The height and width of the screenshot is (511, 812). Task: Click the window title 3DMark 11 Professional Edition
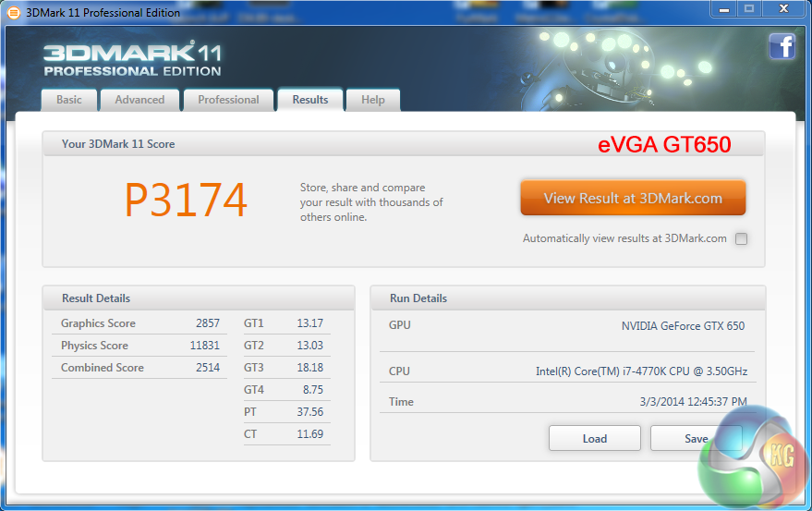(103, 12)
